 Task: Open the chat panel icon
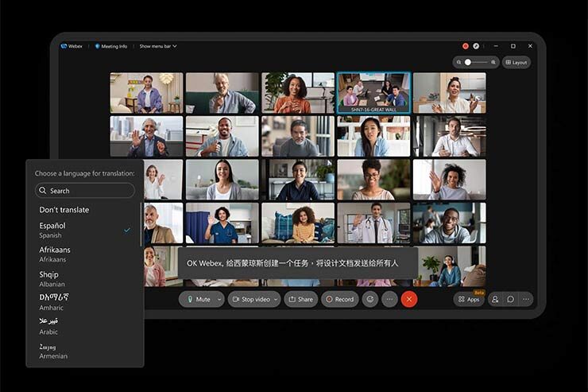510,299
